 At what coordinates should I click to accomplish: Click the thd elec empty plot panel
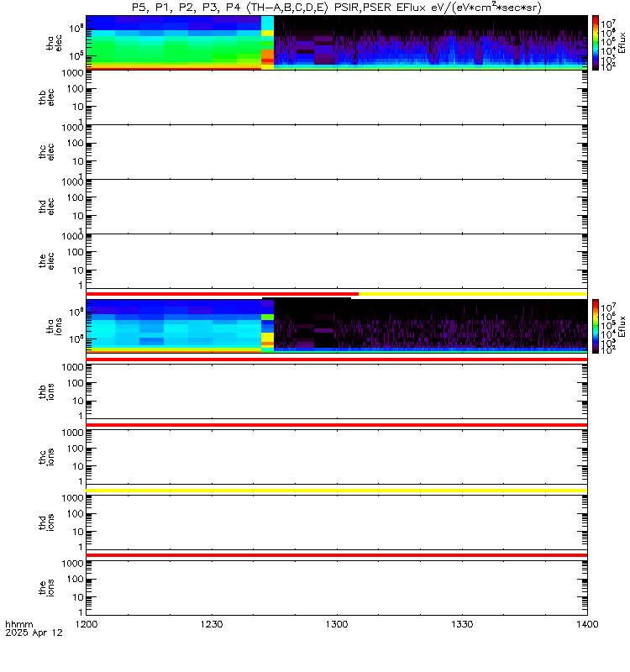337,207
